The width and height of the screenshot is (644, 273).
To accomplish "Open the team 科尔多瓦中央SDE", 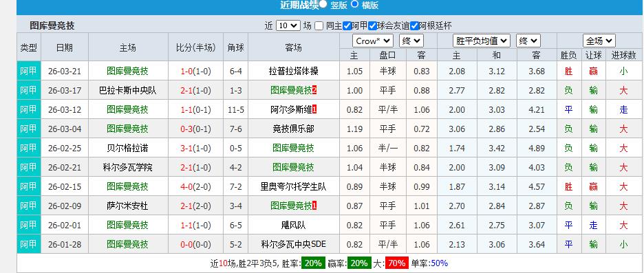I will [293, 244].
